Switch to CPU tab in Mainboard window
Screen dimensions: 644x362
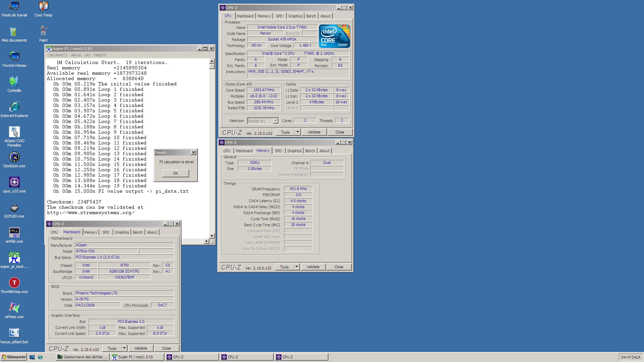pyautogui.click(x=55, y=232)
